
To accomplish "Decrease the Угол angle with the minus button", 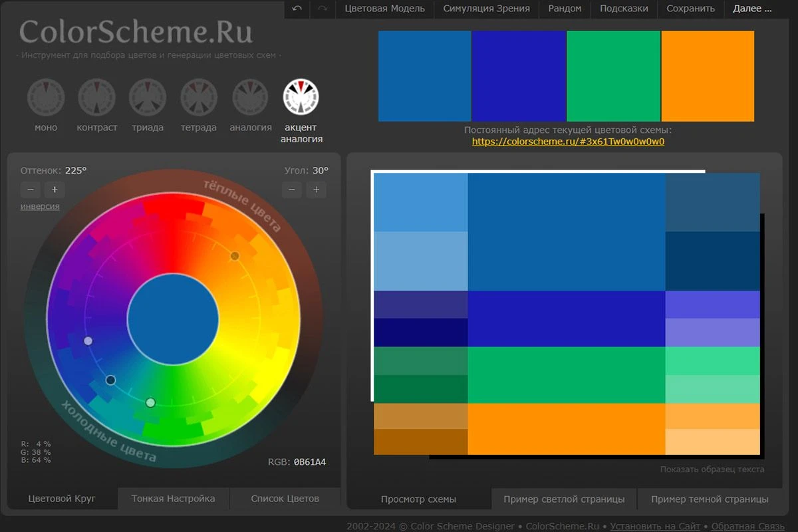I will tap(292, 190).
